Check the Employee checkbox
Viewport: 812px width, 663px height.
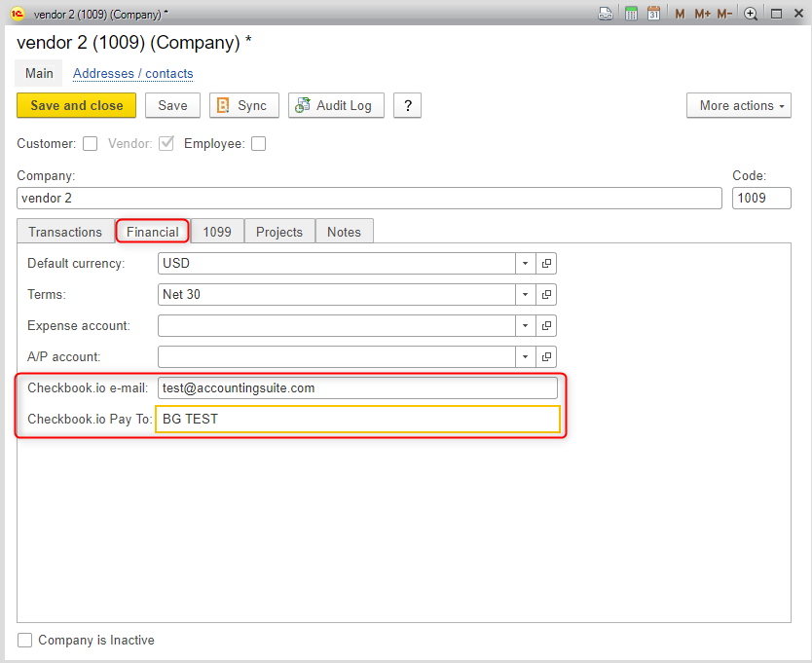coord(258,143)
